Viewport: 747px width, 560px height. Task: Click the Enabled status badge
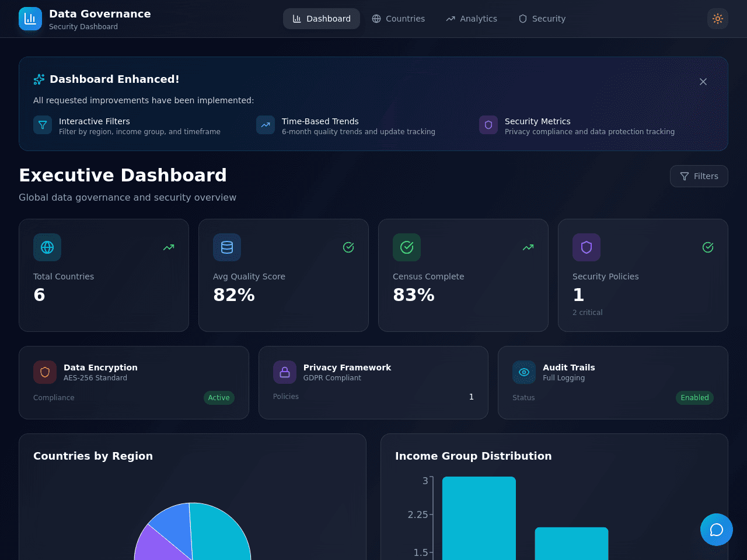(694, 398)
